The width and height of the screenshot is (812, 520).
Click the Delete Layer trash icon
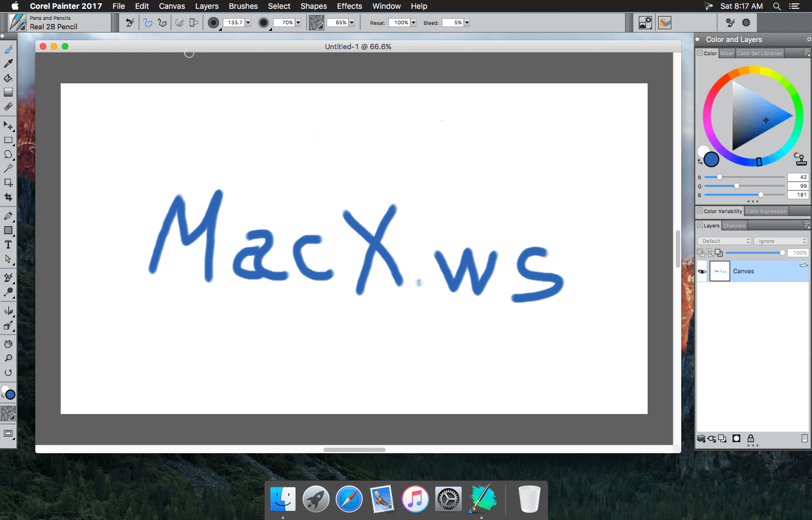tap(804, 438)
